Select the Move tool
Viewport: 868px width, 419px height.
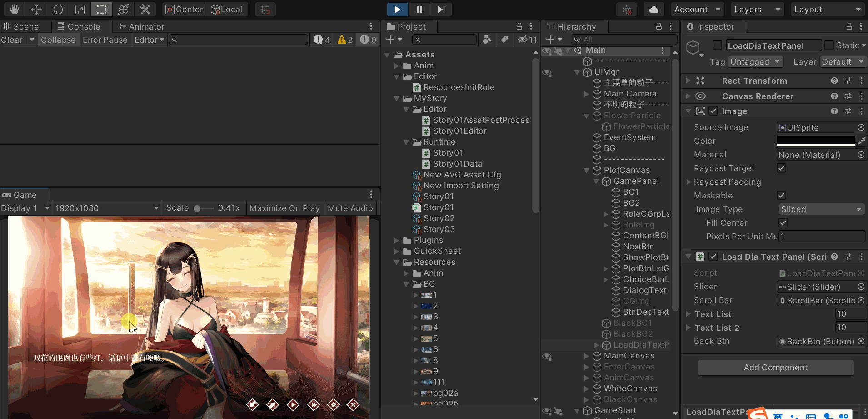tap(36, 9)
